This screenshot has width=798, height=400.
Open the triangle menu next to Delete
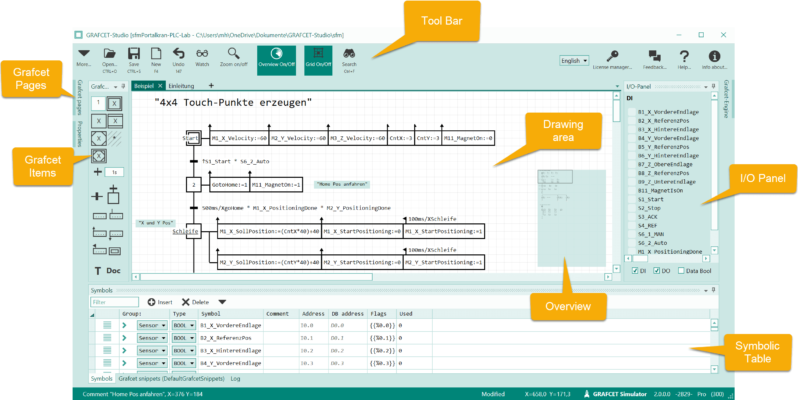[222, 302]
